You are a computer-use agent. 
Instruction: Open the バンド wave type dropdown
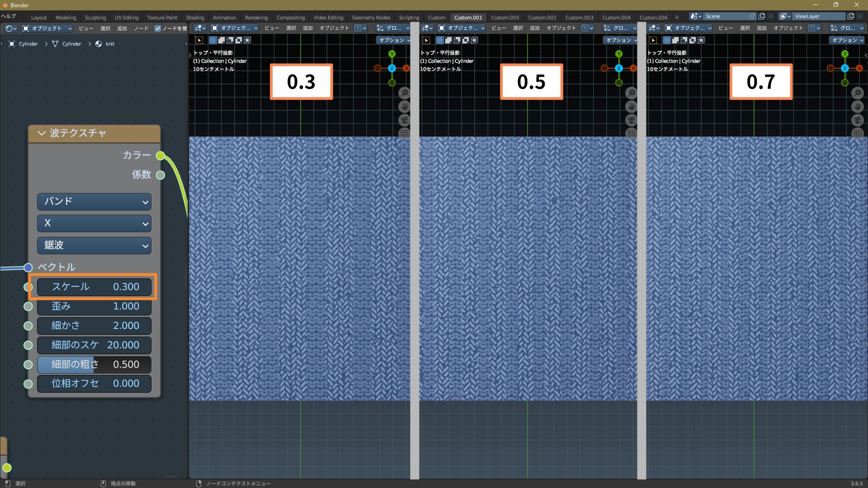pos(94,202)
